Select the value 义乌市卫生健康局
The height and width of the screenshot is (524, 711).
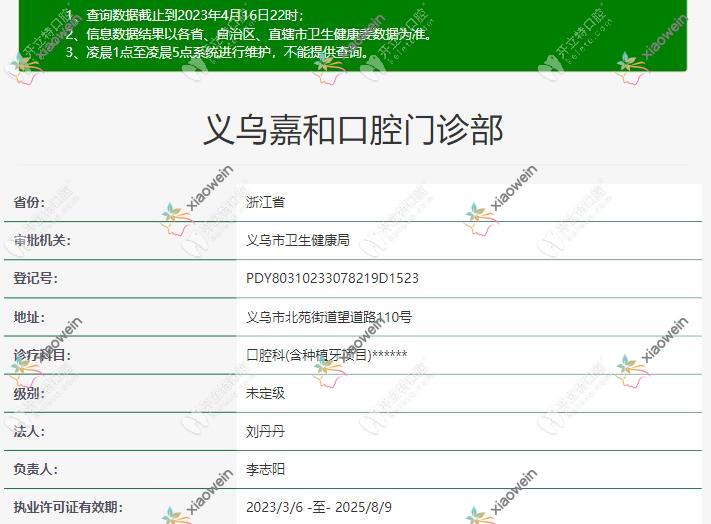(x=298, y=240)
